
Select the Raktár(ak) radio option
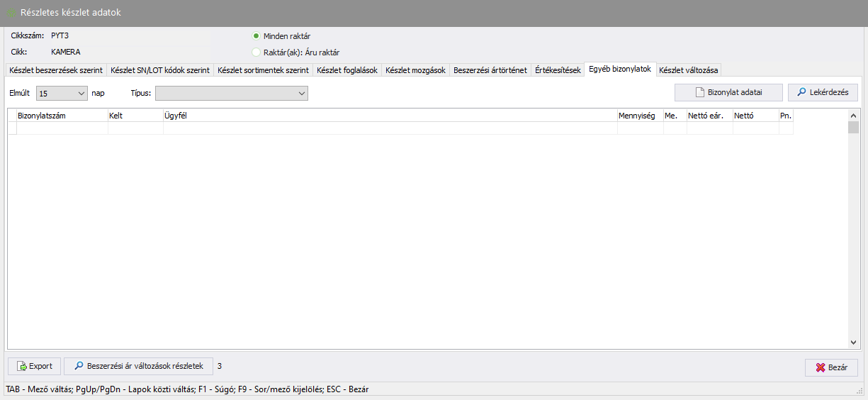coord(257,52)
